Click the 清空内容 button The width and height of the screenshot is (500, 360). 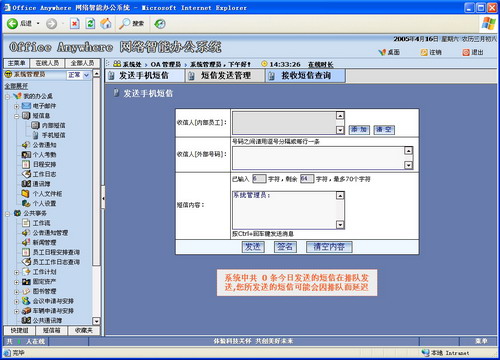[x=329, y=247]
